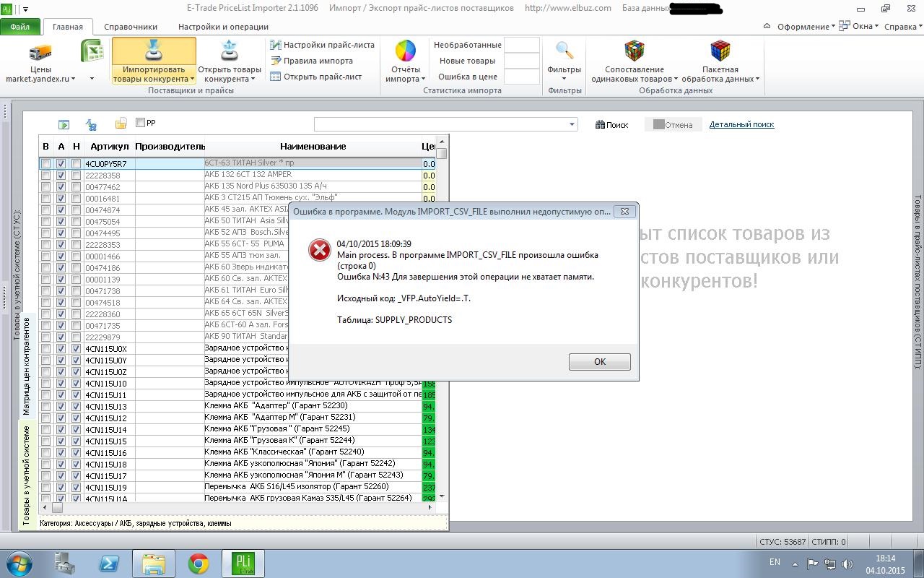Click the network icon in system tray
This screenshot has width=924, height=578.
[831, 564]
